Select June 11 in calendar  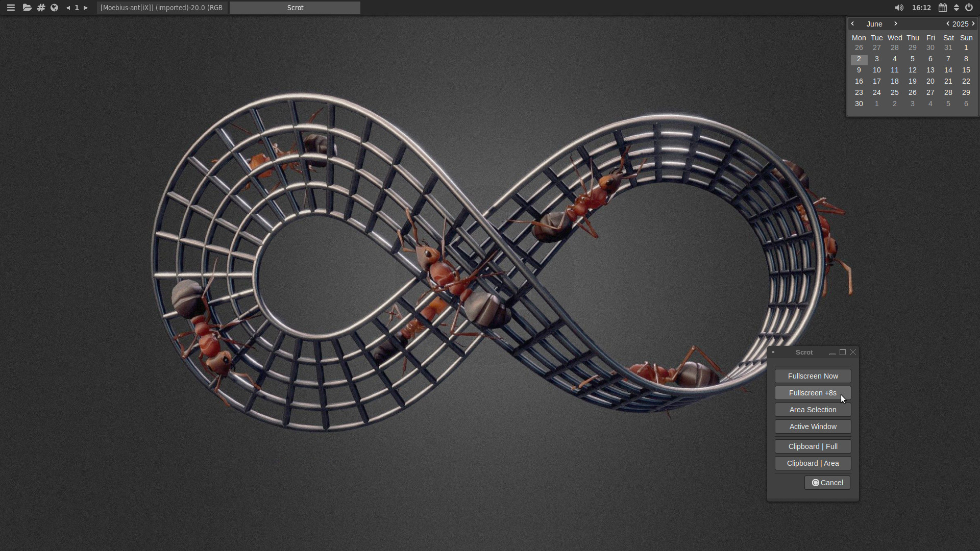[895, 70]
